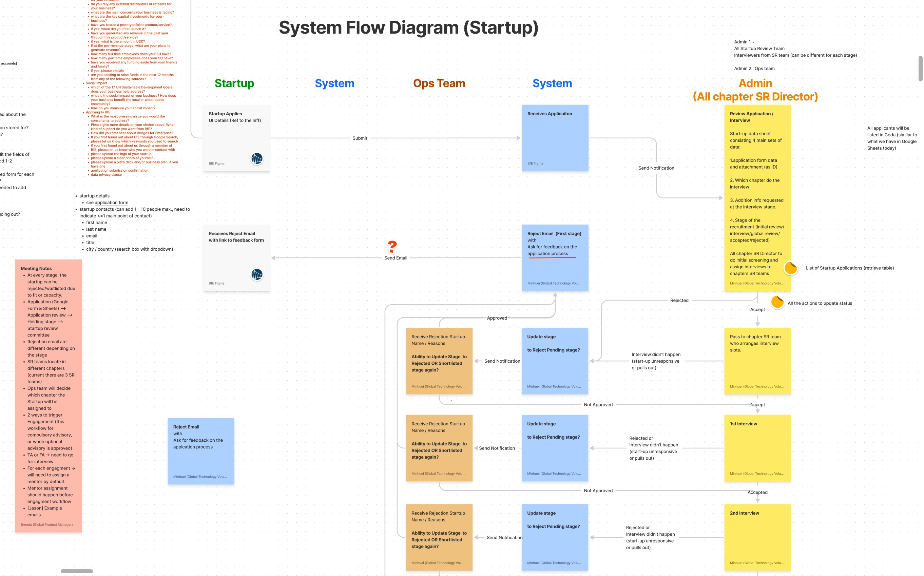Click the vertical scrollbar thumb
The height and width of the screenshot is (576, 924).
[920, 69]
